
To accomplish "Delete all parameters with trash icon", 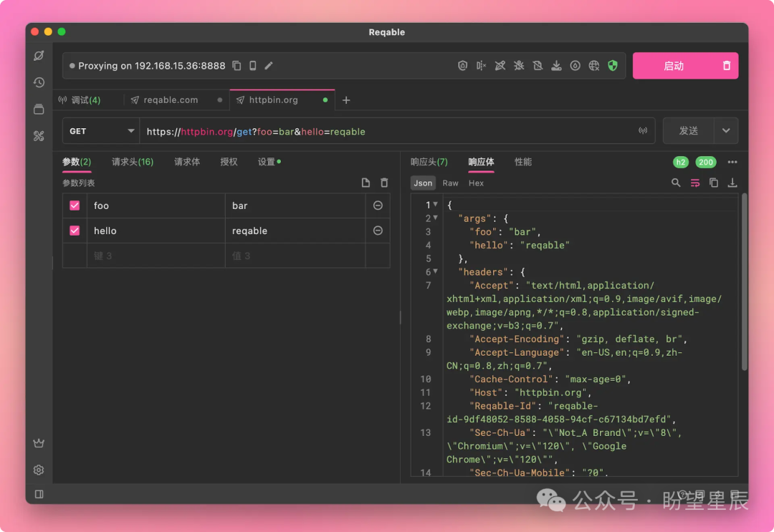I will click(x=385, y=183).
